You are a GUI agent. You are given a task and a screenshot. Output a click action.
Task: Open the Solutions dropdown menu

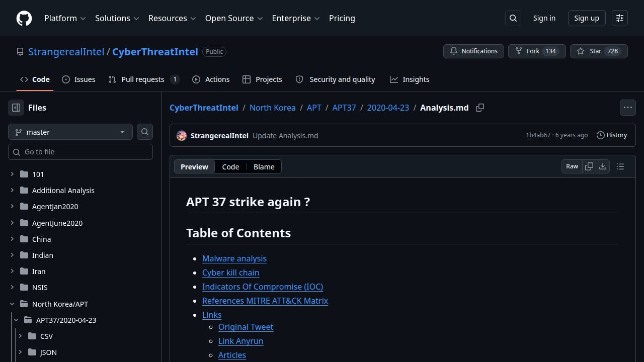117,18
